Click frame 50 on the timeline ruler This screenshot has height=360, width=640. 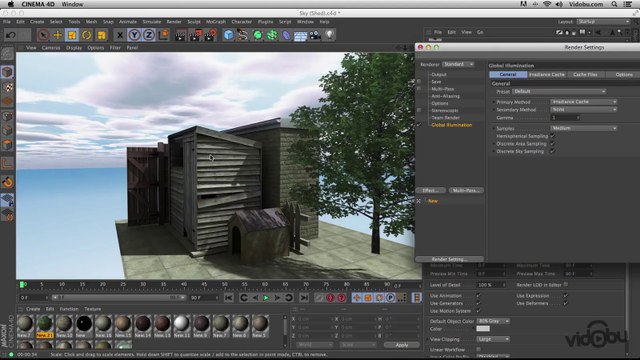point(224,284)
